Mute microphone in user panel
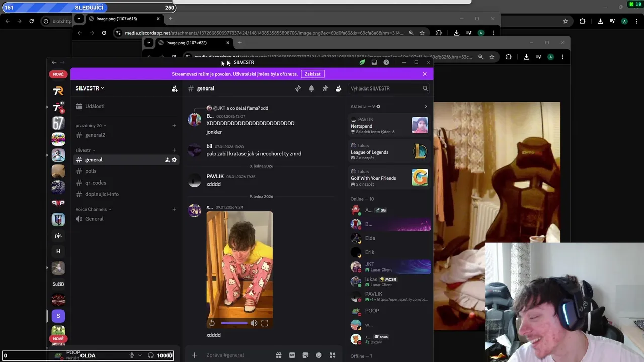 tap(132, 355)
